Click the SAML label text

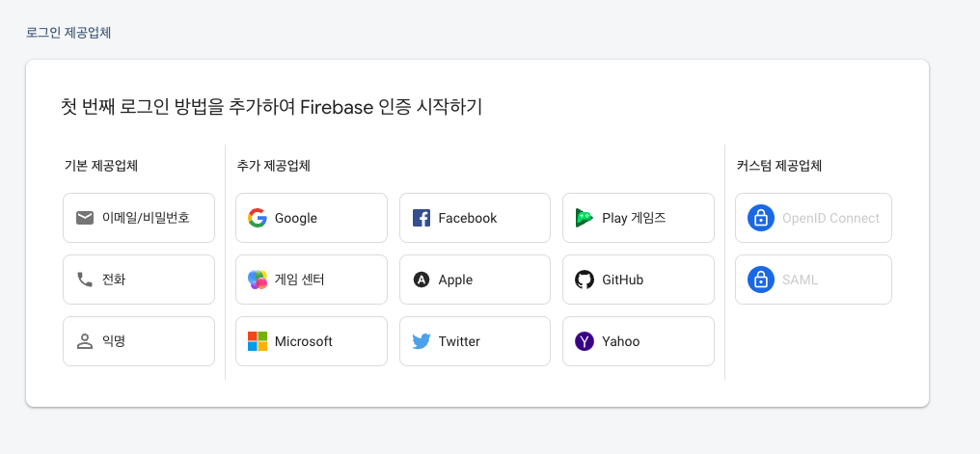click(x=800, y=280)
